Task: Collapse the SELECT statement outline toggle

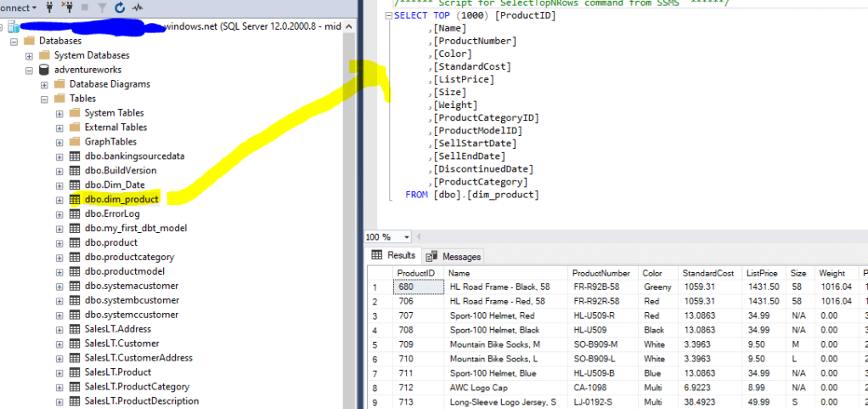Action: [388, 16]
